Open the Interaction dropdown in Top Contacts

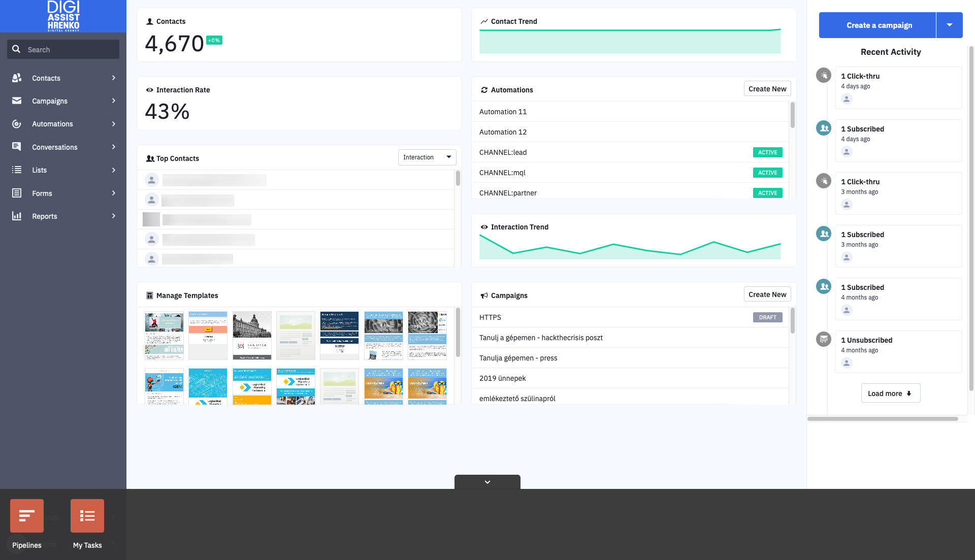[x=427, y=157]
